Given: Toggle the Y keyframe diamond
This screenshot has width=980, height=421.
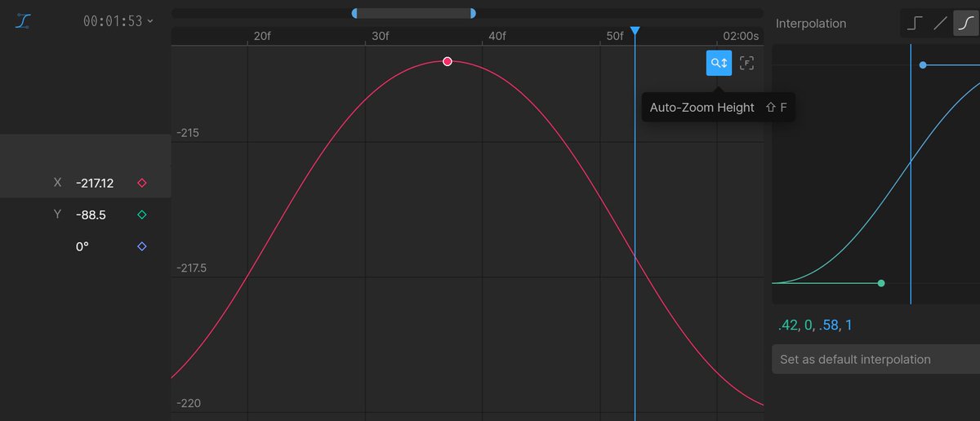Looking at the screenshot, I should coord(142,215).
